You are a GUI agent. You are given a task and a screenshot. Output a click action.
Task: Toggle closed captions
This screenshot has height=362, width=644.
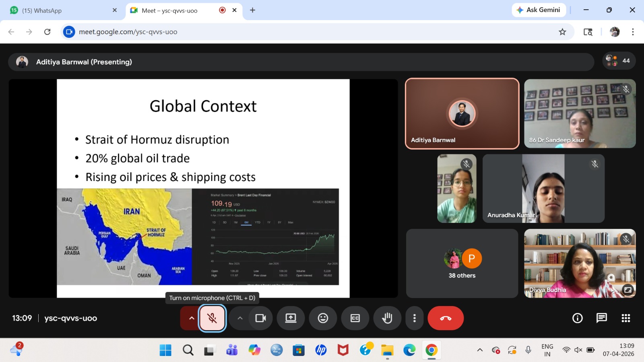[x=355, y=318]
